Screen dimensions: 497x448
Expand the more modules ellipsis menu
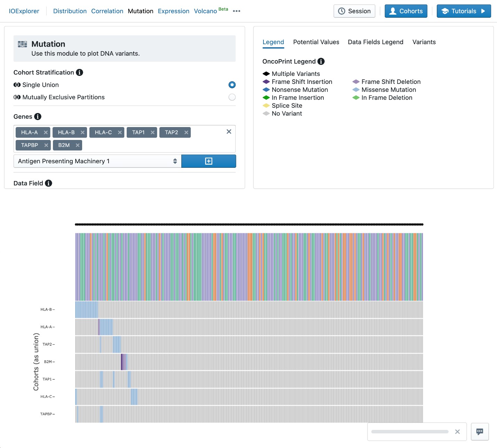[237, 11]
